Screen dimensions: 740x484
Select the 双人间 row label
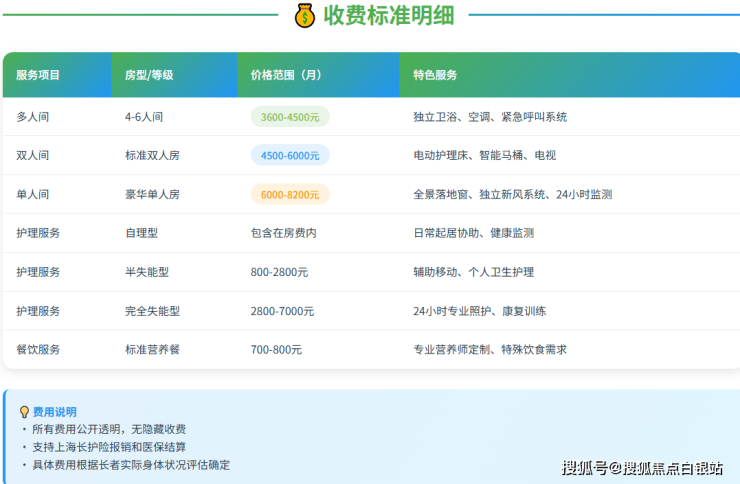(33, 156)
